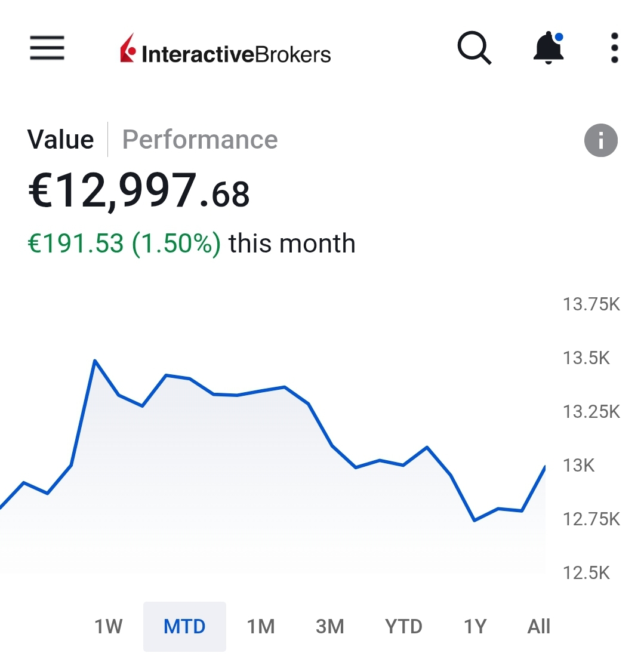Screen dimensions: 644x659
Task: Open notifications bell icon
Action: click(549, 48)
